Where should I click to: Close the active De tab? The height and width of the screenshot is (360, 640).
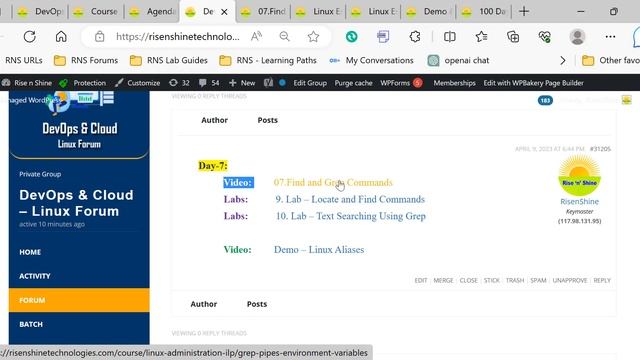[224, 12]
